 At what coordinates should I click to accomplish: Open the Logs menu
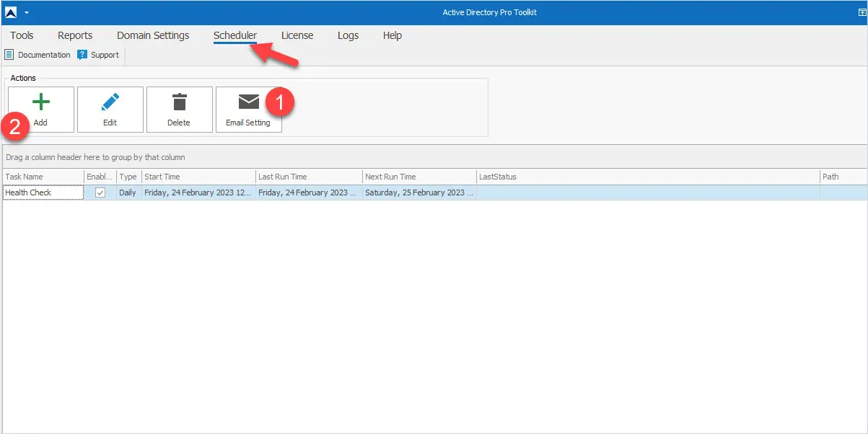pyautogui.click(x=348, y=35)
